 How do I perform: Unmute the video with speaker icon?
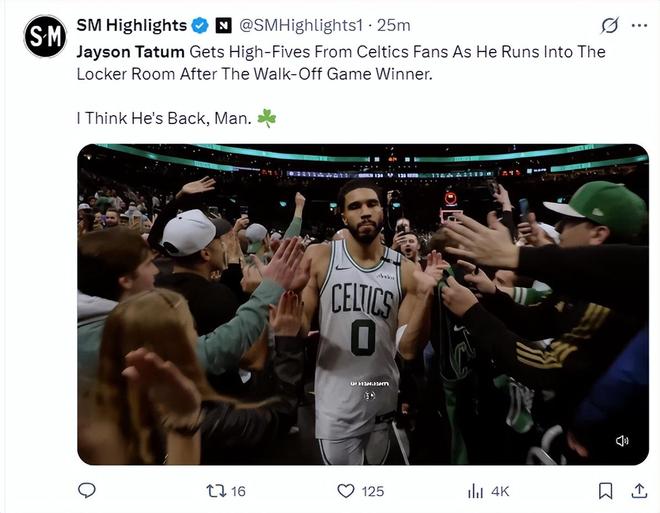[x=622, y=441]
